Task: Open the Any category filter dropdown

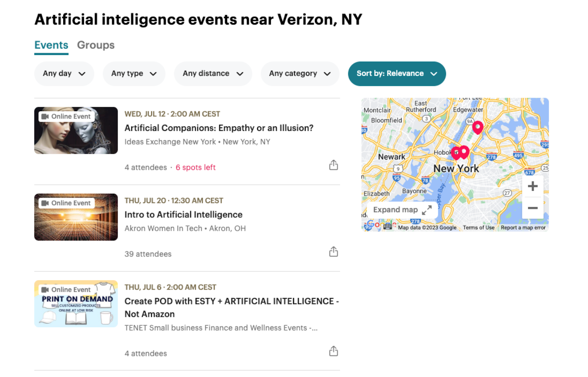Action: pos(300,73)
